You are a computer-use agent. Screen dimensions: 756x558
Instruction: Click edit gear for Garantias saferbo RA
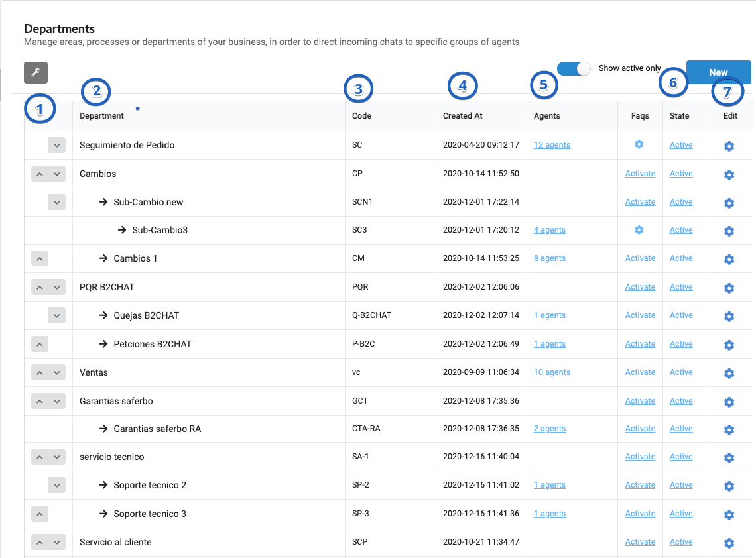coord(729,429)
